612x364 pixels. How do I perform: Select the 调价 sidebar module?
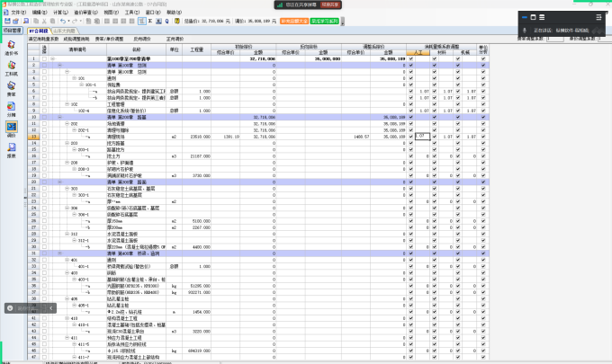coord(12,129)
